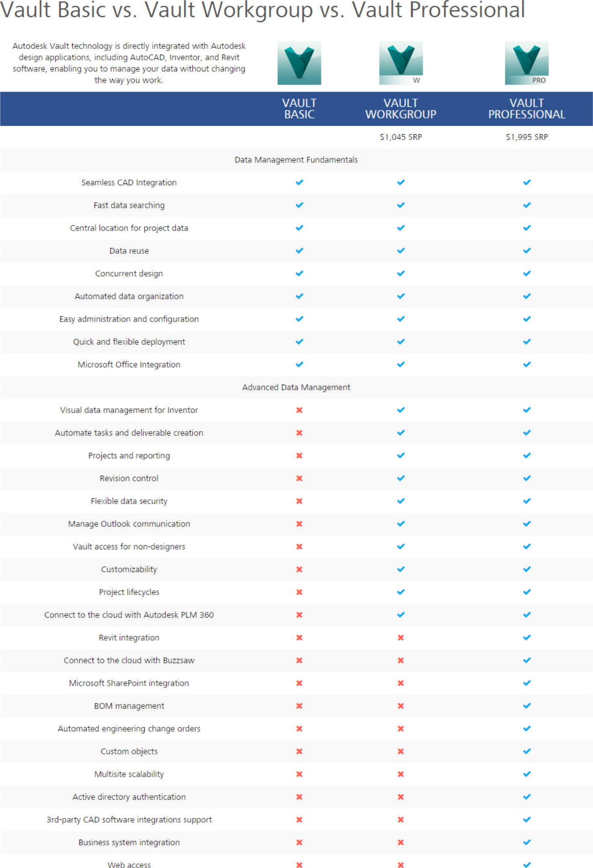The height and width of the screenshot is (868, 593).
Task: Click Vault Basic red X for Custom objects
Action: click(x=299, y=751)
